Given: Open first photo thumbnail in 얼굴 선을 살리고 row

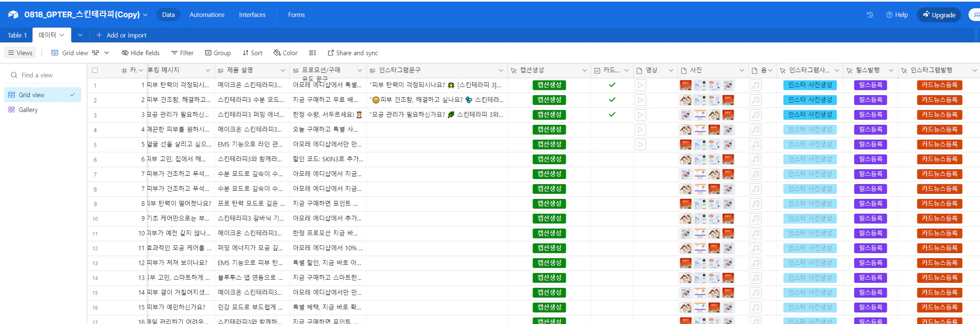Looking at the screenshot, I should pos(686,145).
